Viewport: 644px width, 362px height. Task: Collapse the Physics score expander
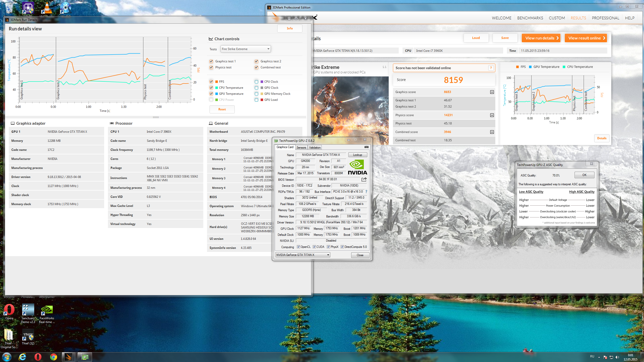(x=492, y=115)
